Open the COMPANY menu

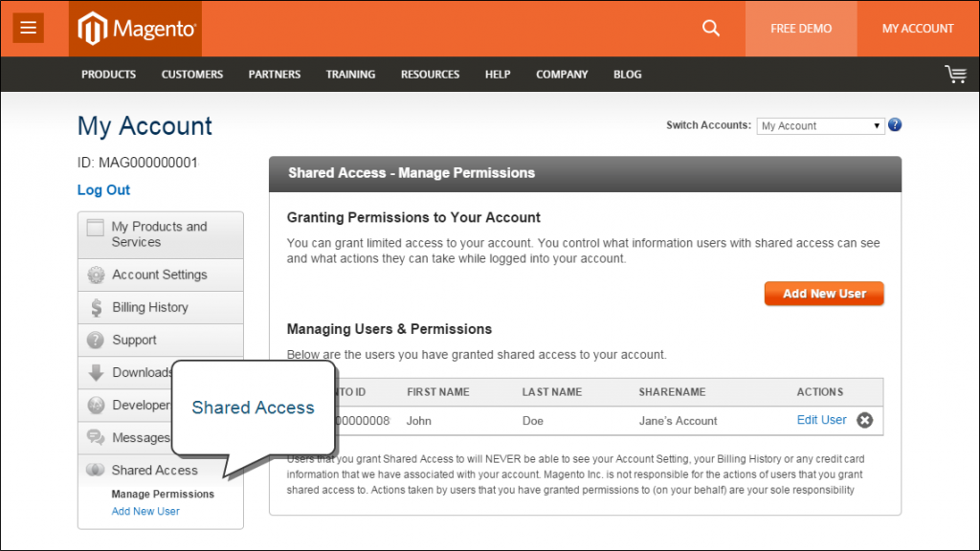(x=562, y=75)
